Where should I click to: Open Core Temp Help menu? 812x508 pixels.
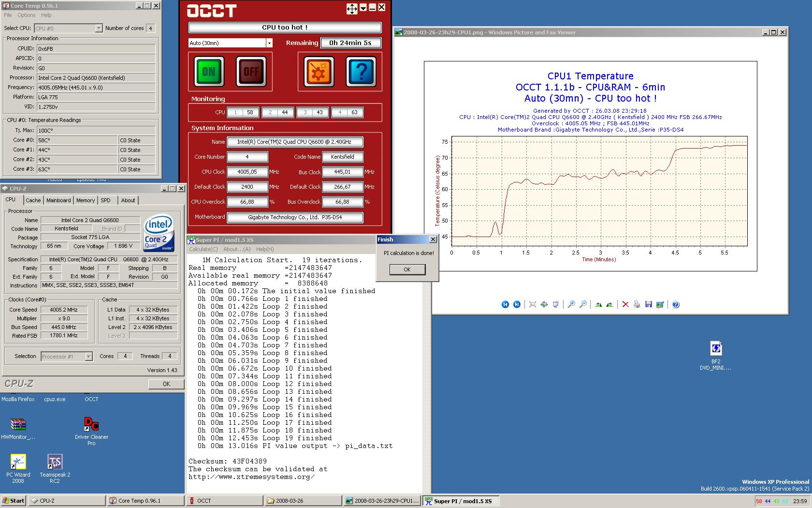click(46, 15)
